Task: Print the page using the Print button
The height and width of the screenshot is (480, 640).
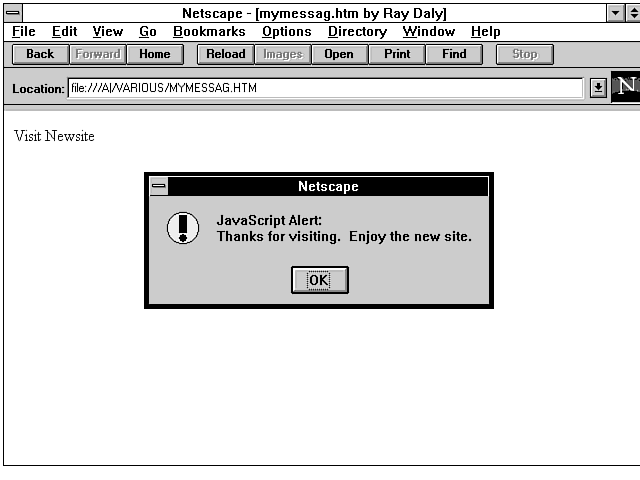Action: 397,54
